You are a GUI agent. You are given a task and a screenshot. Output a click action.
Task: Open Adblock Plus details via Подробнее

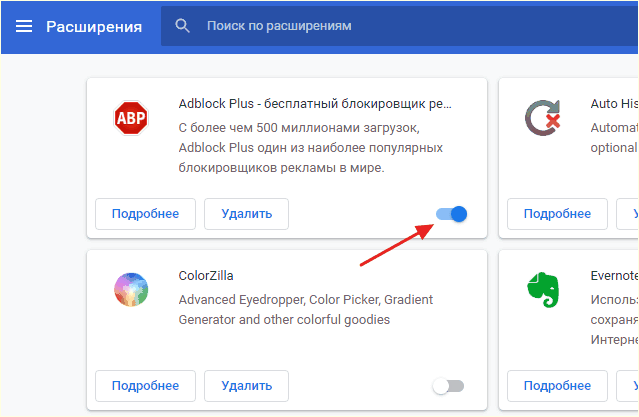(145, 214)
